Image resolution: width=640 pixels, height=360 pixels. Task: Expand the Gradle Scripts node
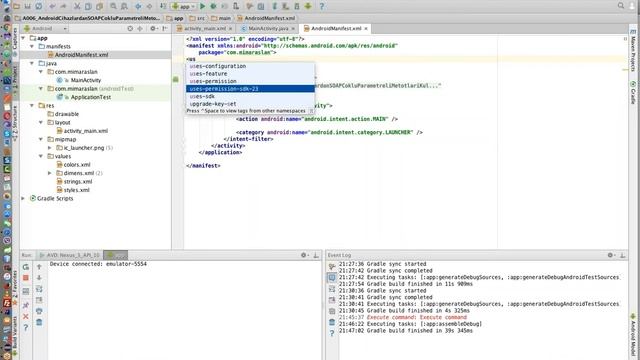(x=23, y=198)
